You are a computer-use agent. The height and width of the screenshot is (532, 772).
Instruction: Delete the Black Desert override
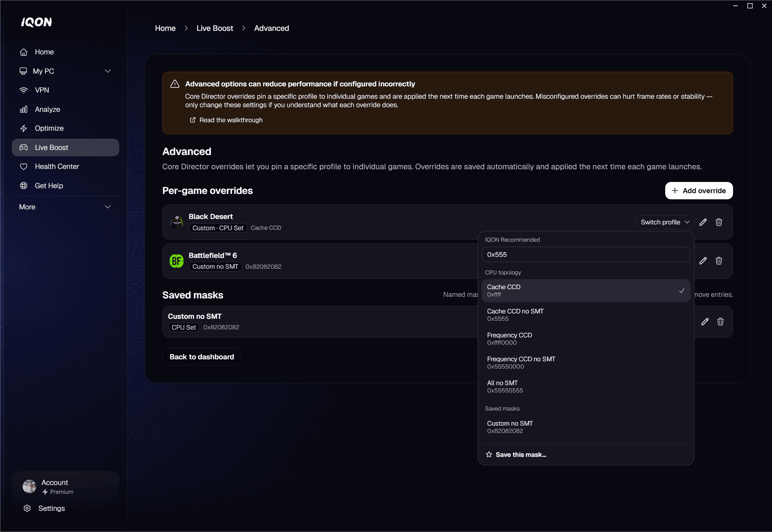click(719, 222)
